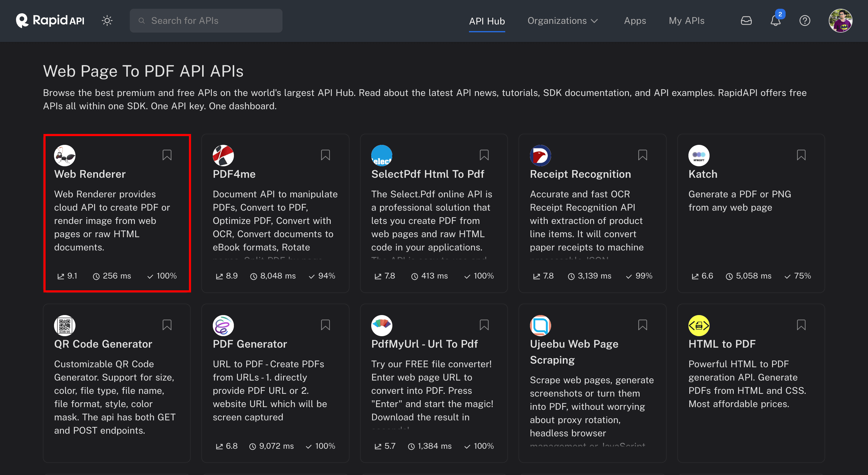Bookmark the HTML to PDF API
Image resolution: width=868 pixels, height=475 pixels.
pos(801,325)
